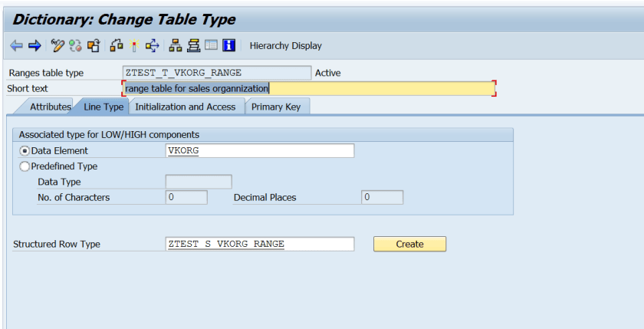Viewport: 644px width, 329px height.
Task: Open Other Object icon in toolbar
Action: (x=94, y=45)
